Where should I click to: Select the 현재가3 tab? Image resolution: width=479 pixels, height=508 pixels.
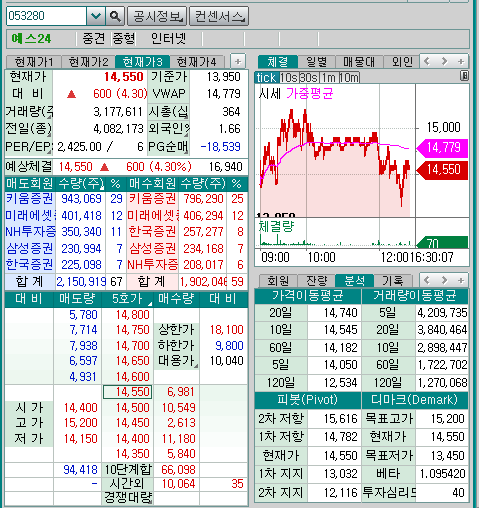(143, 62)
